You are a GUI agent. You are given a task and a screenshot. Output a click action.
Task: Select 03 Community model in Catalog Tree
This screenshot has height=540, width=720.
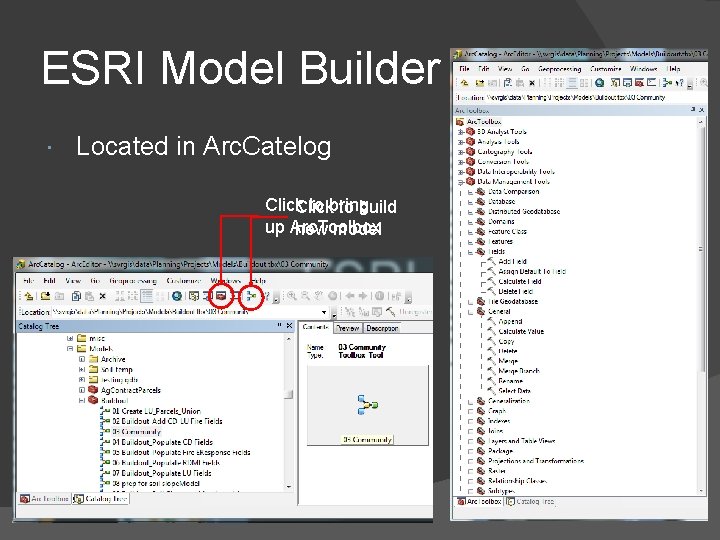pos(136,432)
